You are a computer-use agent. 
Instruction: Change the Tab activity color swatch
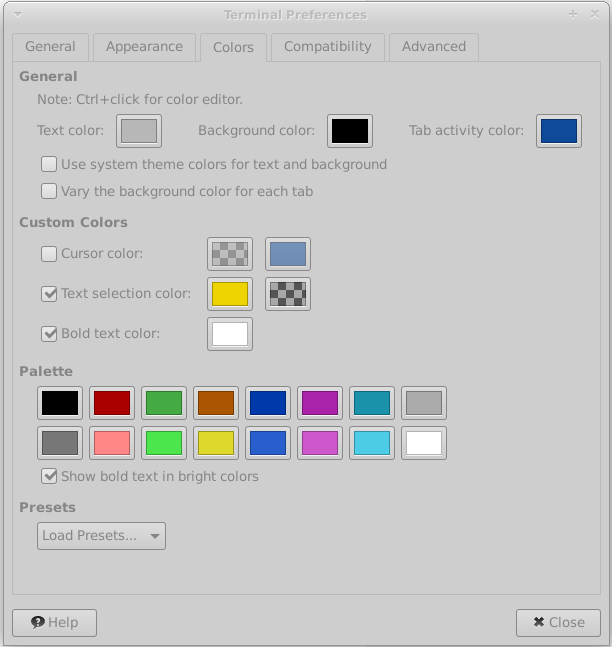pyautogui.click(x=559, y=131)
